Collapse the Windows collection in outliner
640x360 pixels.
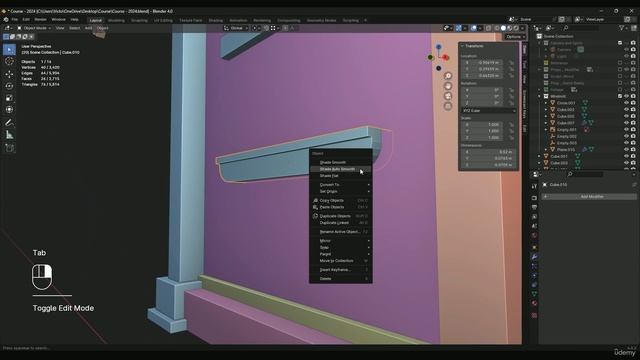[540, 96]
